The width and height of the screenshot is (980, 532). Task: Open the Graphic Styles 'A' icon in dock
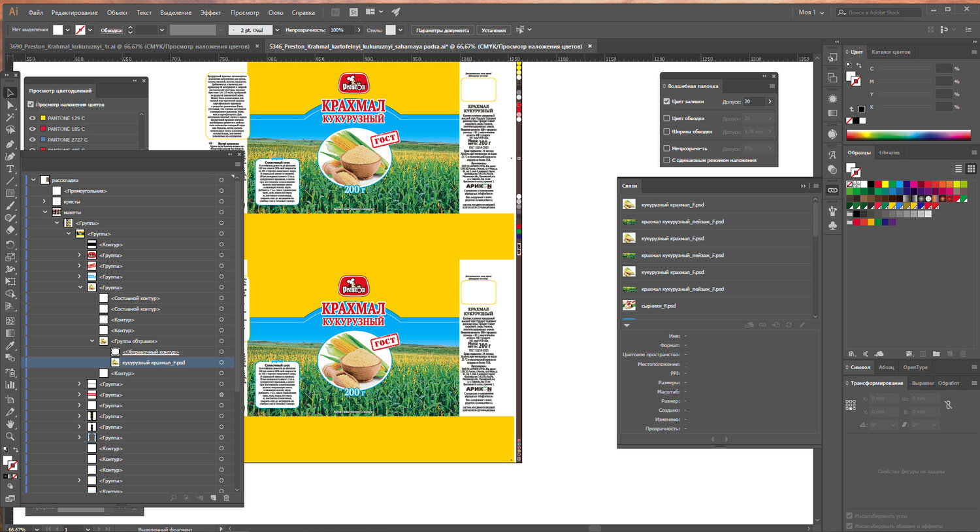(832, 155)
